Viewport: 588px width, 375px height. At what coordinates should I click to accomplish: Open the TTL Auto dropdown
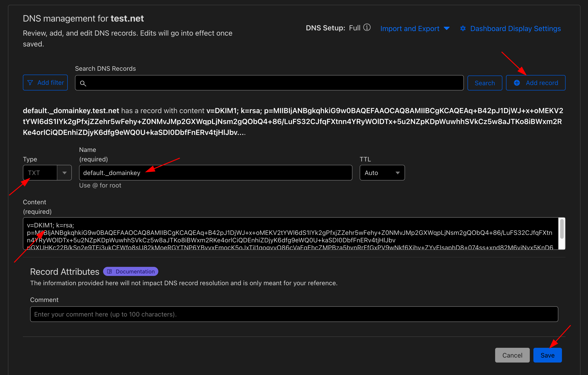click(382, 173)
